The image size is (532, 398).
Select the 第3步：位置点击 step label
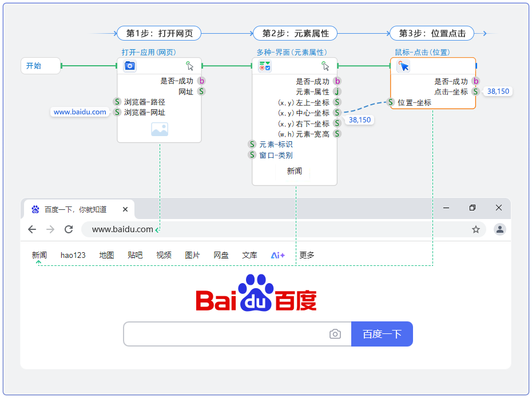(x=432, y=33)
